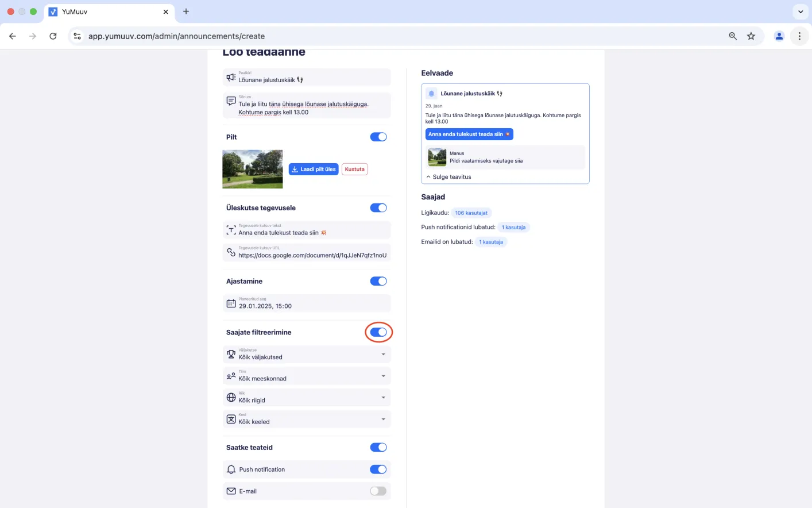Expand the Kõik keeled dropdown
The height and width of the screenshot is (508, 812).
click(x=307, y=419)
